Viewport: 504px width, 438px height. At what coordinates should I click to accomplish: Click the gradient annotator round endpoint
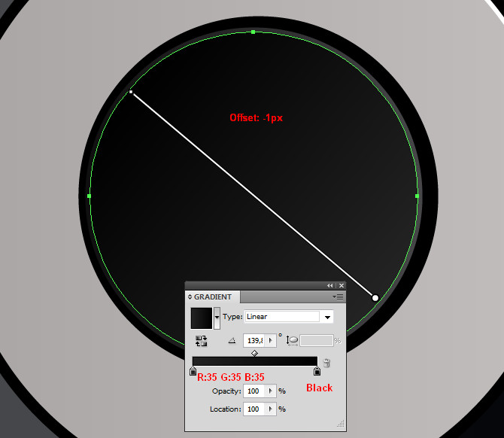[375, 298]
